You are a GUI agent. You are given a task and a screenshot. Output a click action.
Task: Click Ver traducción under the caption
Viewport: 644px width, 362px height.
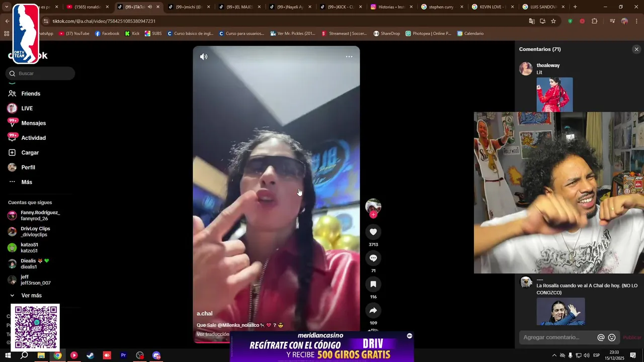213,334
